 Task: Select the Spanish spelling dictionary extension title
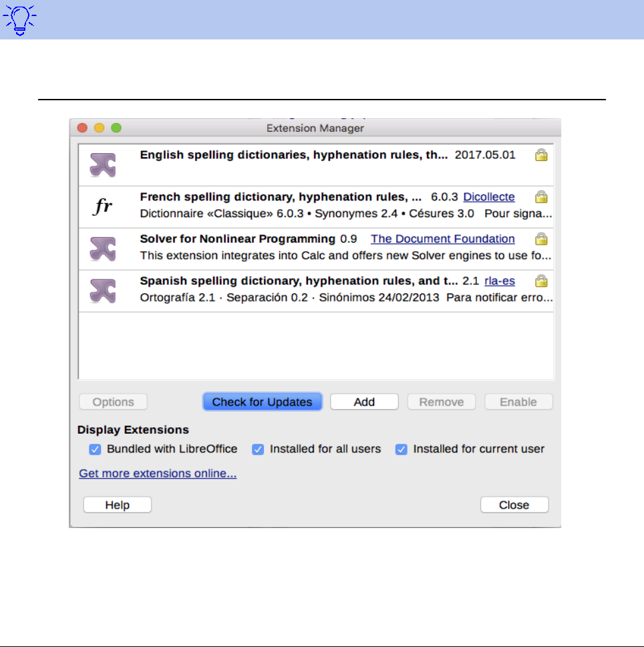tap(299, 281)
